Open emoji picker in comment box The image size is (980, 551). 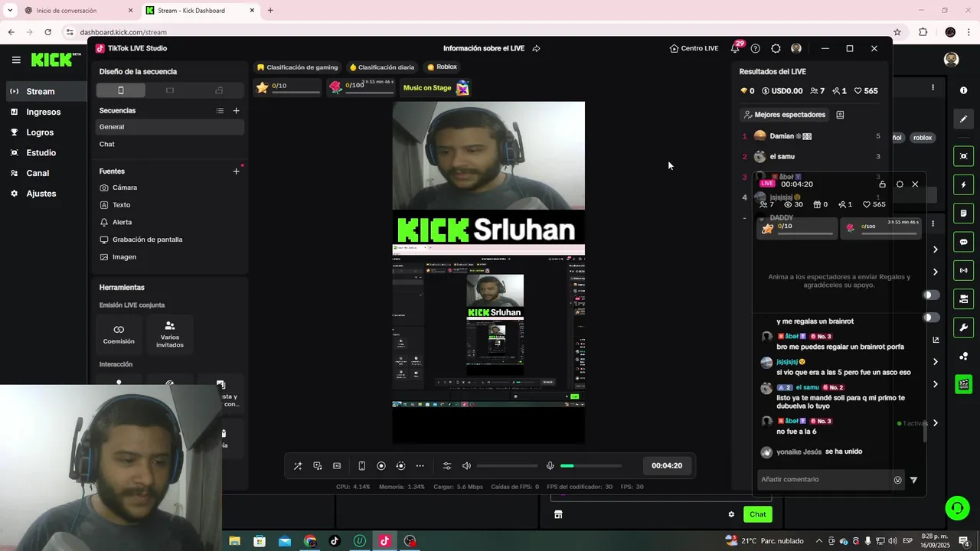[x=898, y=481]
